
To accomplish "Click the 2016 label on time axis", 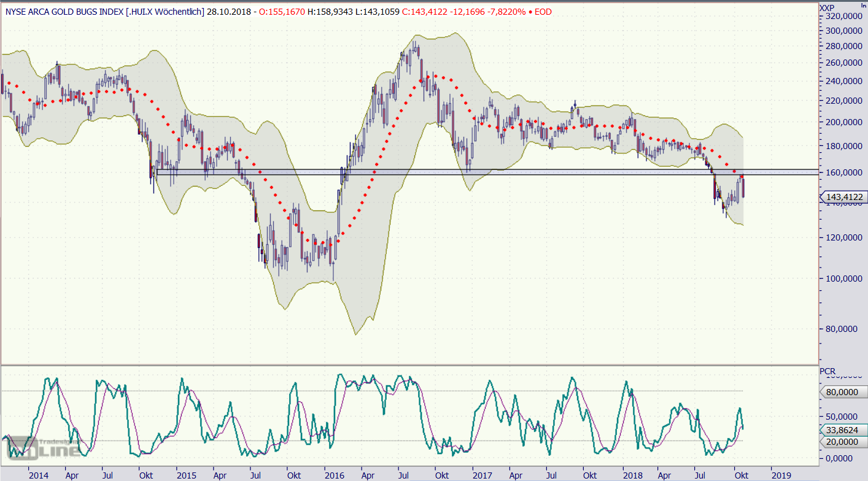I will pos(335,475).
